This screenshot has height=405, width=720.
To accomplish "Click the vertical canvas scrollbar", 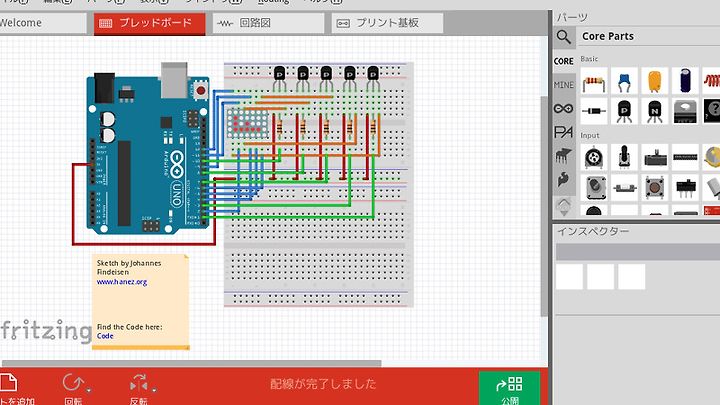I will (544, 206).
